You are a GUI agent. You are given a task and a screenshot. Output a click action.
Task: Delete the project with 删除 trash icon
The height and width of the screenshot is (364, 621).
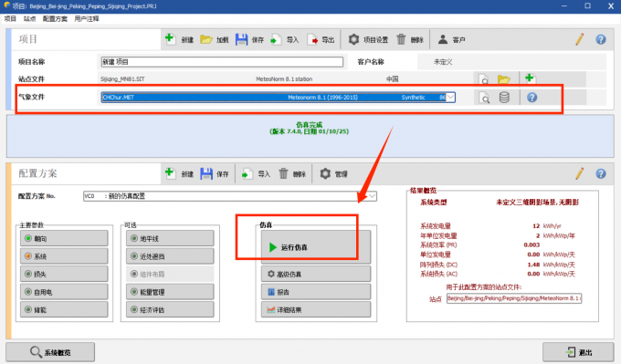click(410, 39)
